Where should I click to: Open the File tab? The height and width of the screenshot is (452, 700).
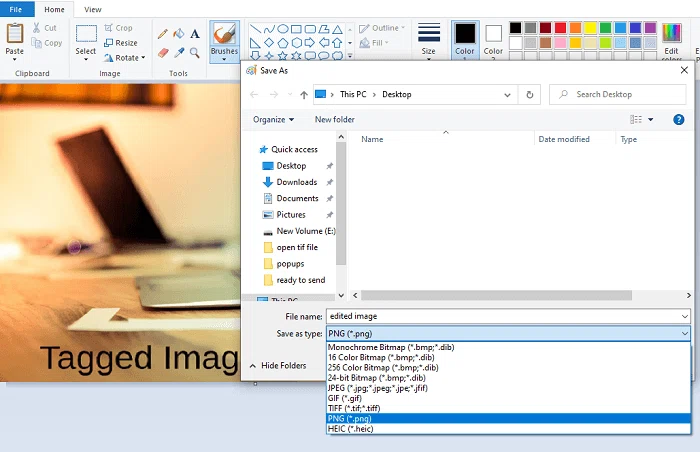coord(16,9)
